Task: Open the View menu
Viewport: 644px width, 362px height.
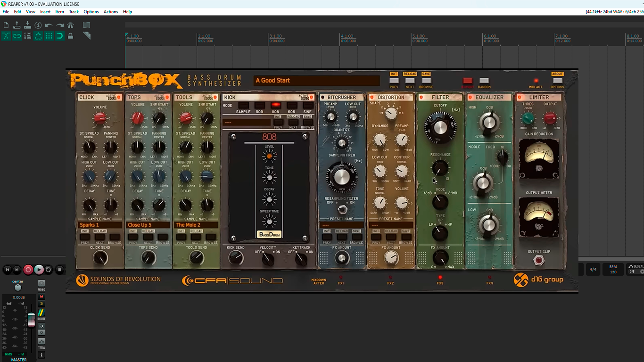Action: click(31, 12)
